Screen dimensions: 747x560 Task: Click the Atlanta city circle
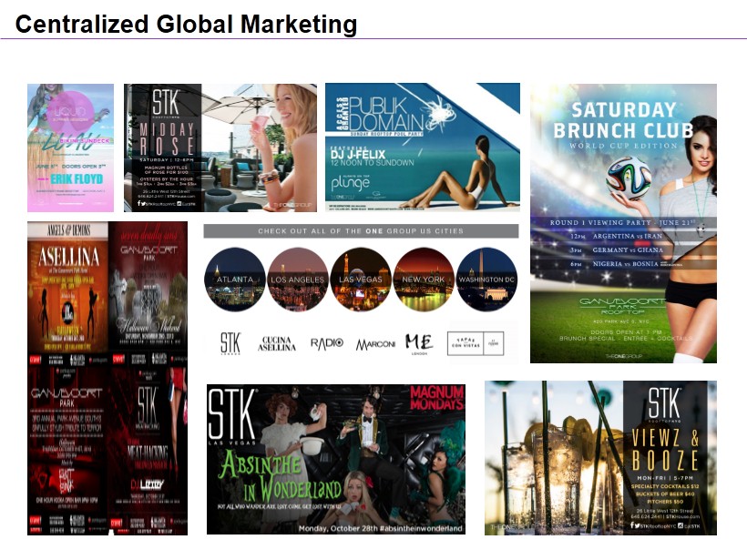point(235,279)
